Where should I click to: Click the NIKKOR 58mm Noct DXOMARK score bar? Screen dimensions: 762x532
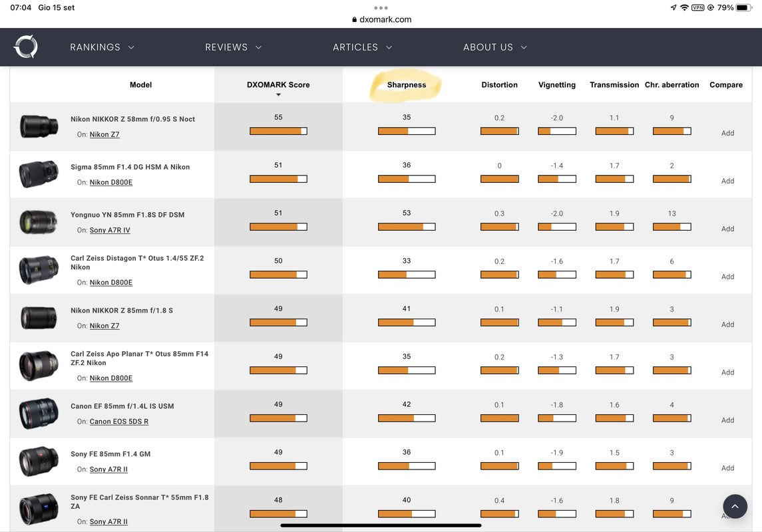278,131
